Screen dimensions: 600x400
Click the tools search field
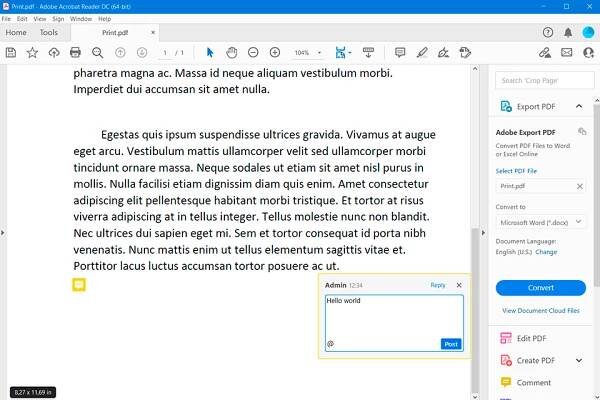pyautogui.click(x=545, y=80)
